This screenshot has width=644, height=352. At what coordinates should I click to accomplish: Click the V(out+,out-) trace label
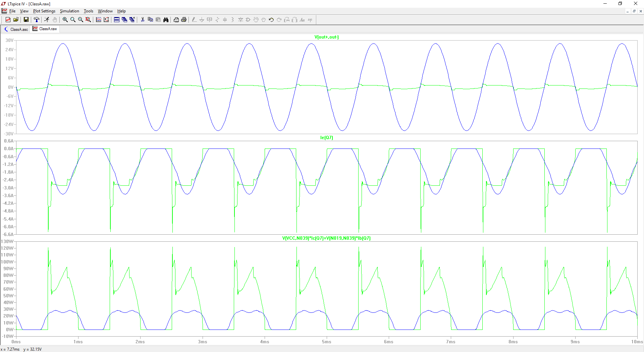327,37
